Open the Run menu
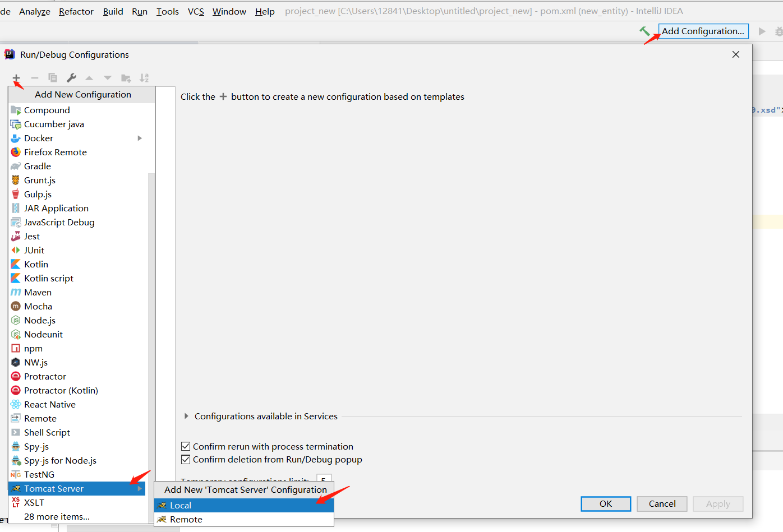 coord(140,11)
